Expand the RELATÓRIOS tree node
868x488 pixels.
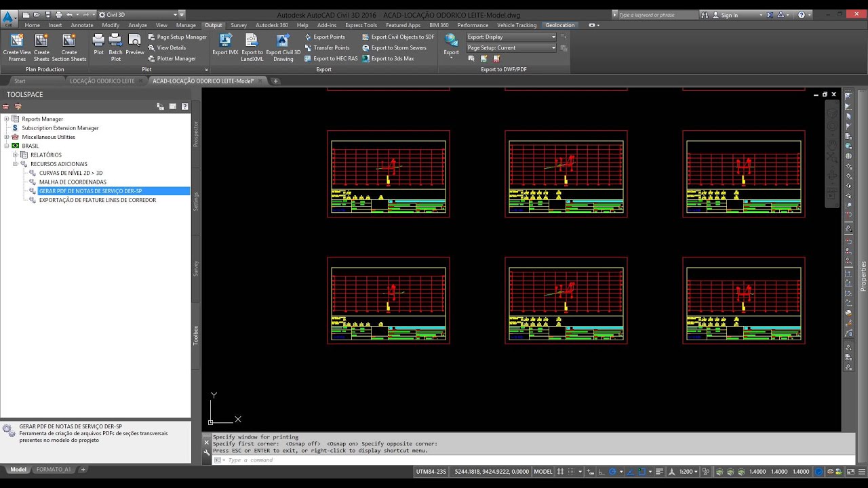[x=16, y=155]
